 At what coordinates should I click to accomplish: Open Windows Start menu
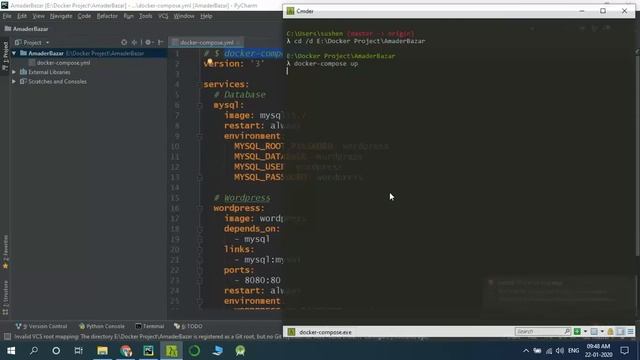point(11,351)
